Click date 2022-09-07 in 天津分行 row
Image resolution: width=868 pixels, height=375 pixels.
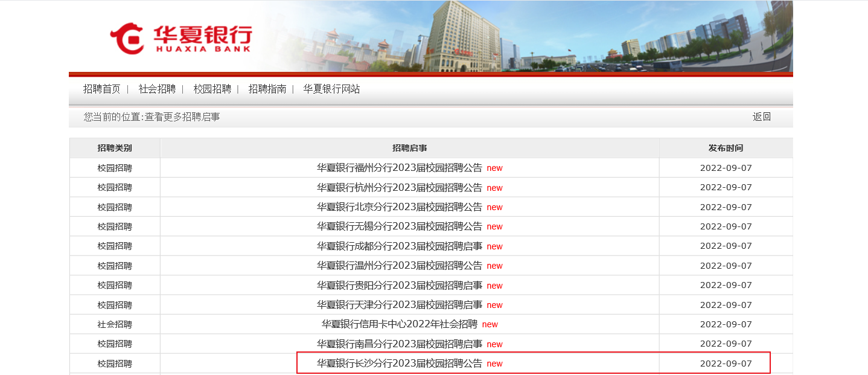(x=726, y=304)
